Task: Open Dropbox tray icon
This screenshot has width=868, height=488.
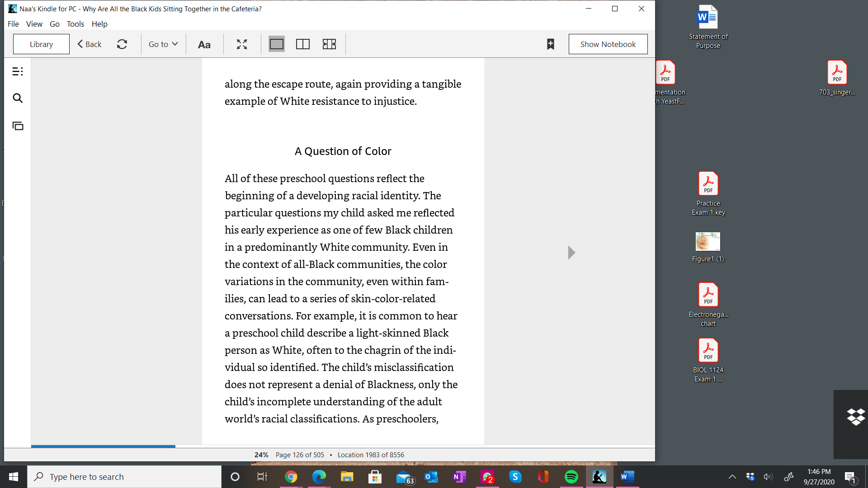Action: [x=750, y=477]
